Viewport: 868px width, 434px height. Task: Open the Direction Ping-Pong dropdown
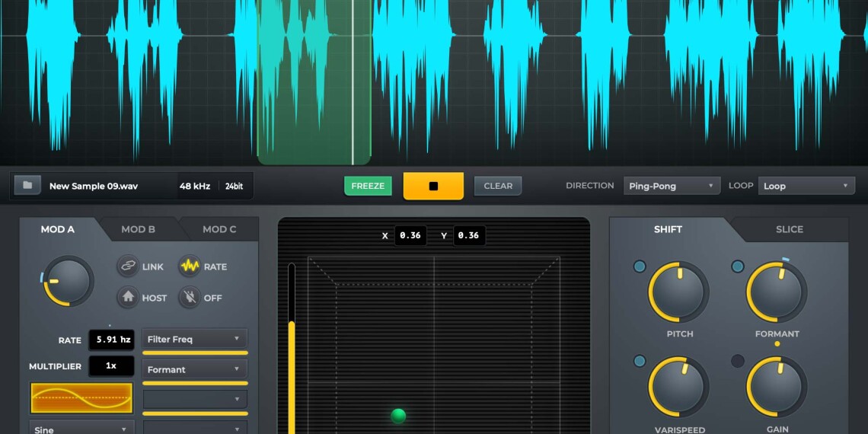[x=672, y=186]
